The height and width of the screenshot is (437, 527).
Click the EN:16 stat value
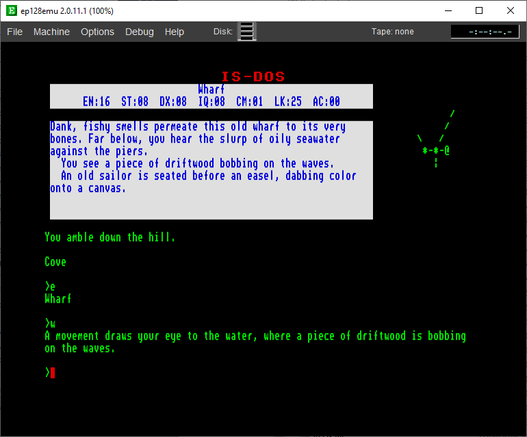click(x=96, y=101)
